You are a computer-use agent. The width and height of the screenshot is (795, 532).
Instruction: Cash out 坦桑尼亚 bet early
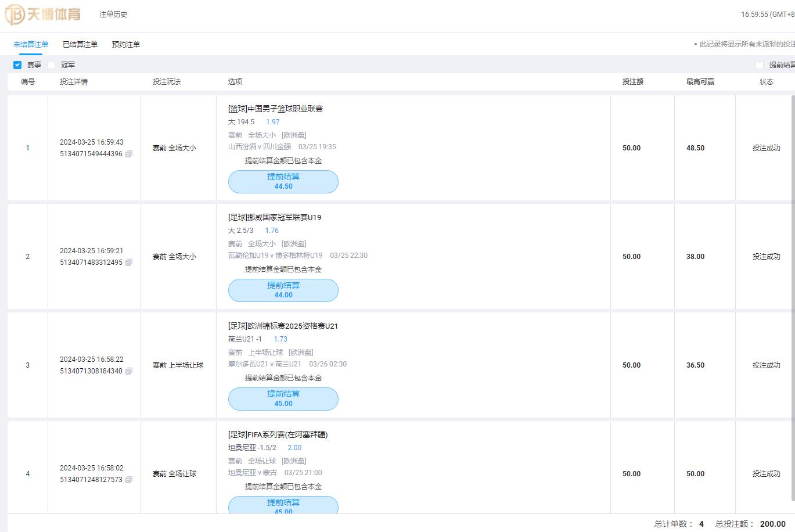pyautogui.click(x=283, y=505)
